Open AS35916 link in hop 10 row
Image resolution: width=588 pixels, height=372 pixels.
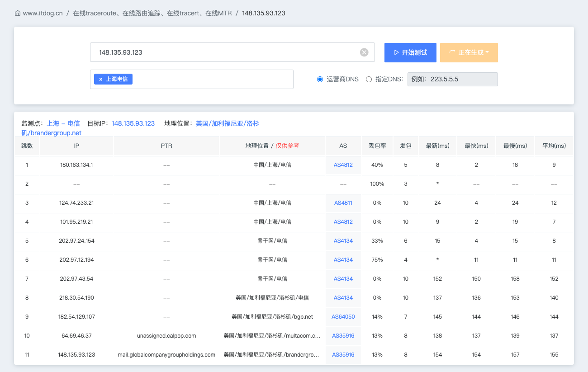coord(343,336)
